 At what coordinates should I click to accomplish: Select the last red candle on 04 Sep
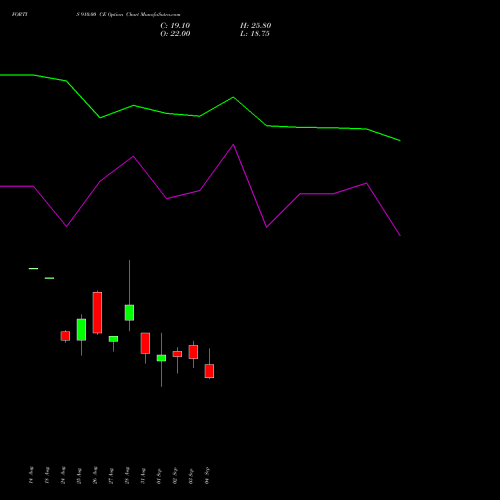(x=209, y=371)
